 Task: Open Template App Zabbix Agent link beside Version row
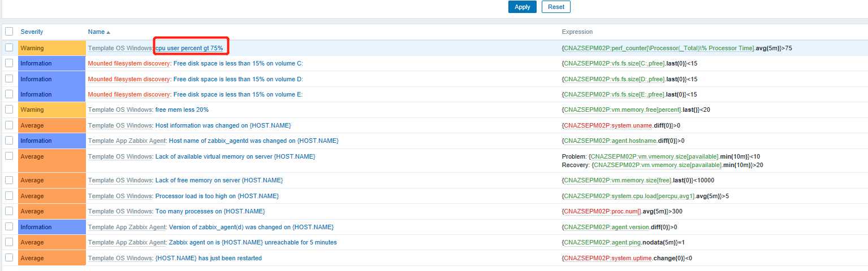point(127,226)
